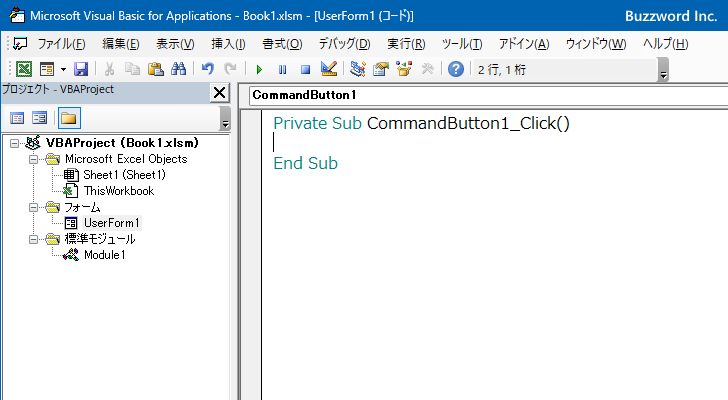Click the Cut scissors icon

point(109,70)
